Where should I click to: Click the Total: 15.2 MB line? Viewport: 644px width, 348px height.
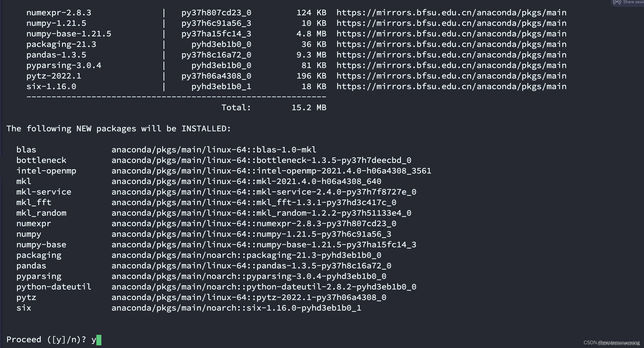274,108
